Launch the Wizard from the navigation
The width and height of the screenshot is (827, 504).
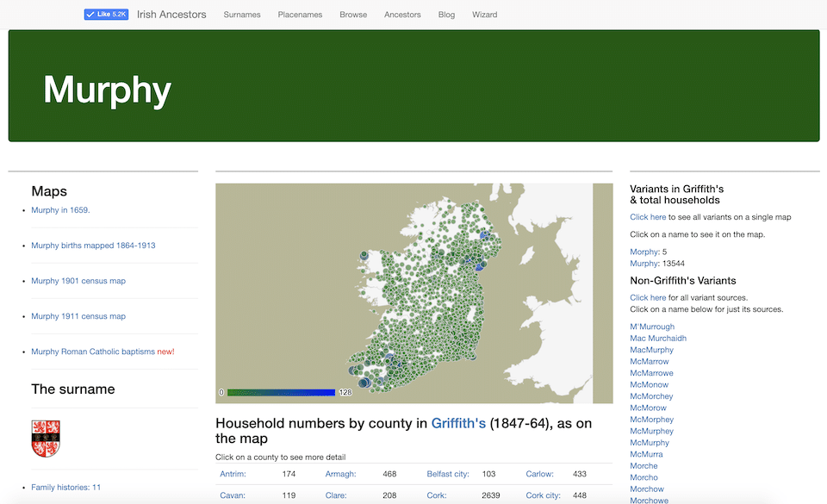pos(485,15)
